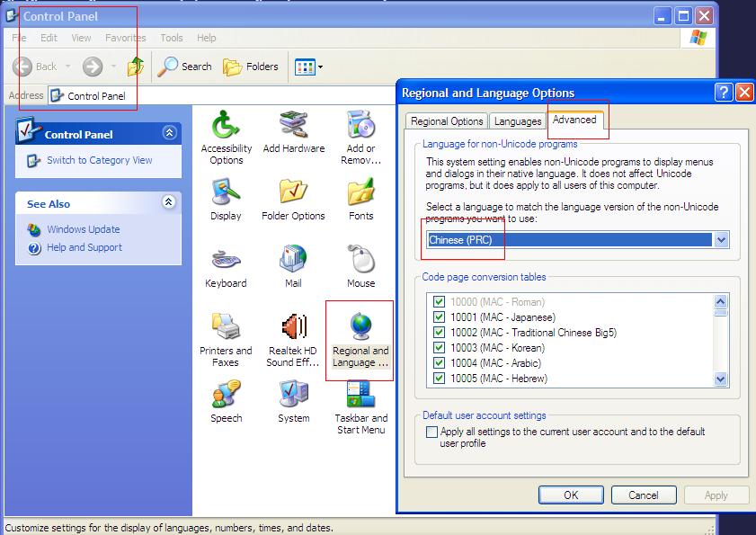
Task: Open the Back button history dropdown arrow
Action: point(68,67)
